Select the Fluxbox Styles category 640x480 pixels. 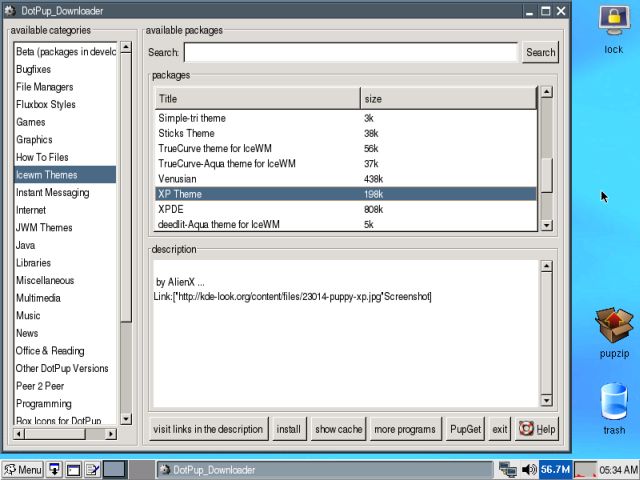coord(65,104)
